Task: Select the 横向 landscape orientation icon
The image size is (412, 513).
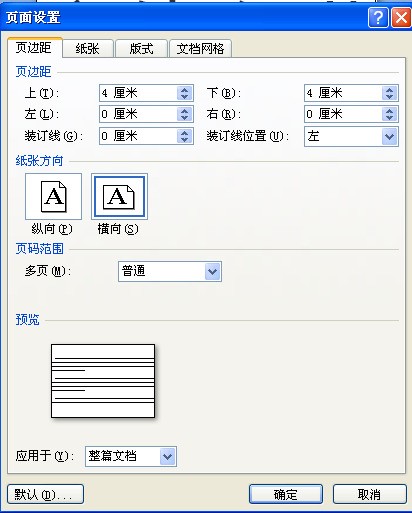Action: (x=119, y=196)
